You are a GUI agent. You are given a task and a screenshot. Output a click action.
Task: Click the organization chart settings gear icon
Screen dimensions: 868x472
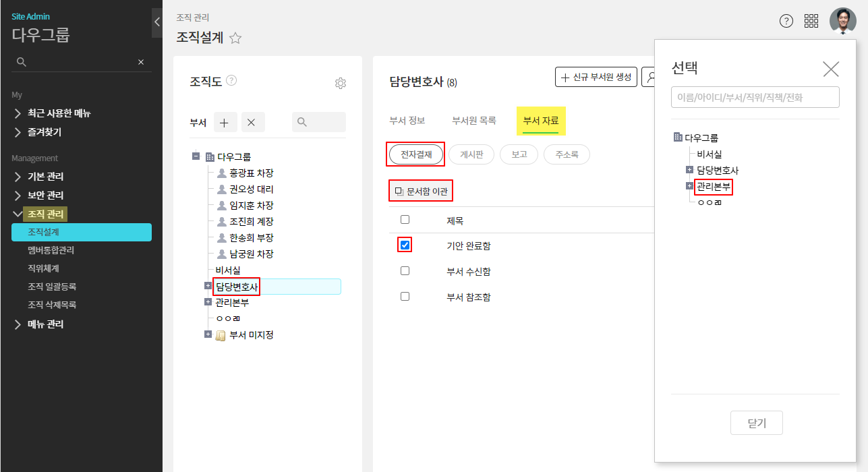click(341, 84)
